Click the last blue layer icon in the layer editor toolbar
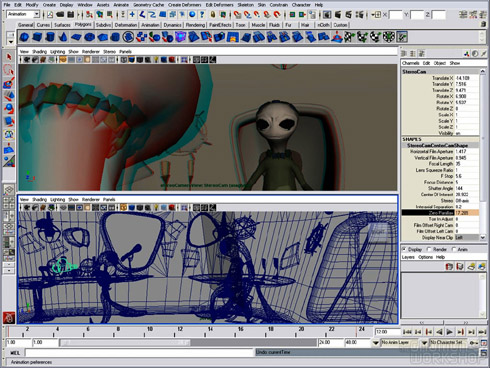Image resolution: width=490 pixels, height=368 pixels. pos(482,267)
